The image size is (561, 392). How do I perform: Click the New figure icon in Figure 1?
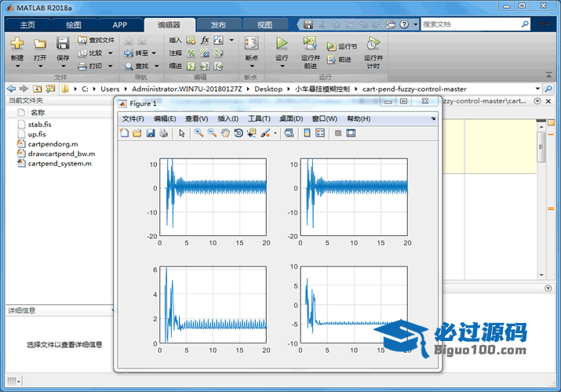[x=124, y=133]
